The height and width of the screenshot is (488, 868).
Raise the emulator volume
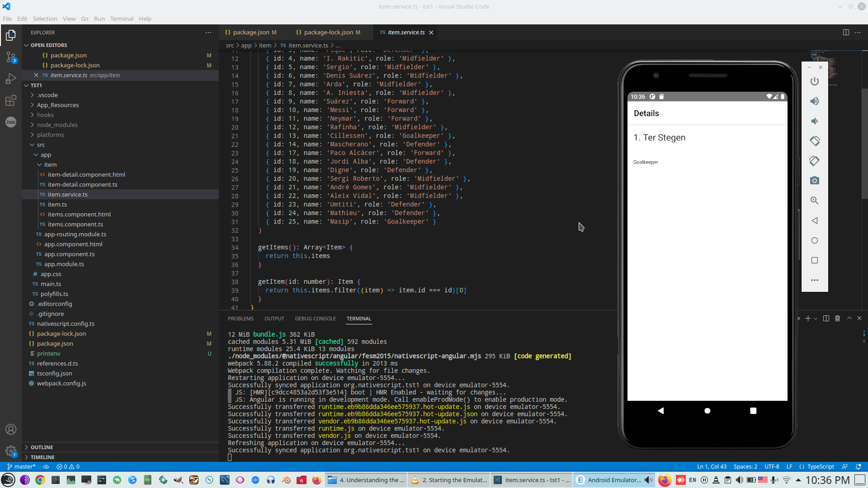tap(815, 101)
